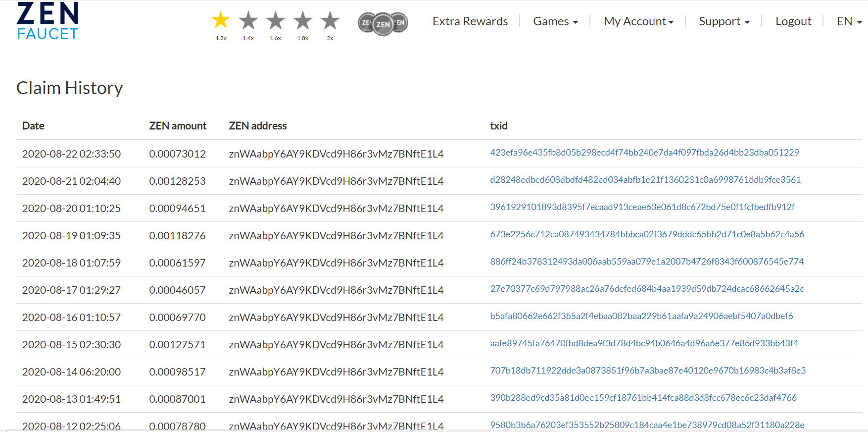Click the ZEN coins icon

383,23
